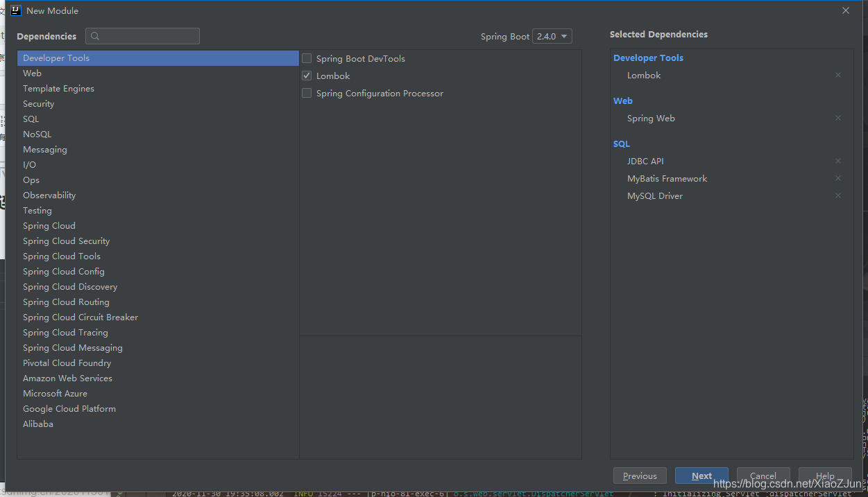Focus the dependencies search field
Screen dimensions: 868x497
[142, 36]
